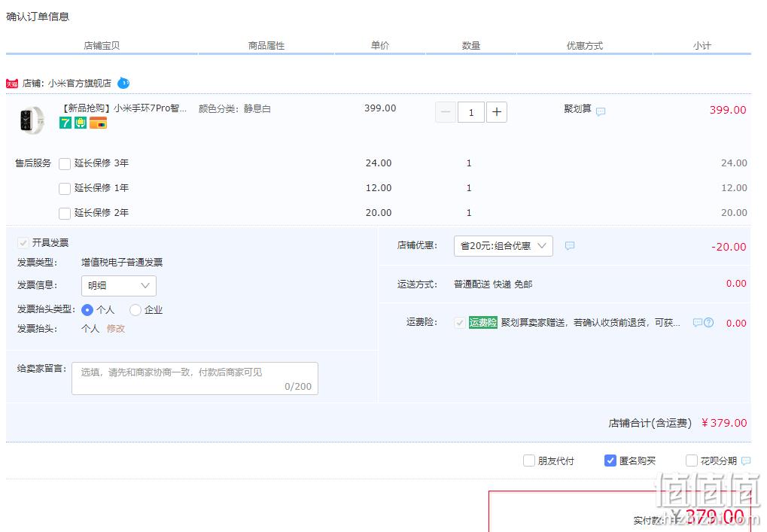Viewport: 767px width, 532px height.
Task: Check the 延长保修 1年 checkbox
Action: [x=65, y=189]
